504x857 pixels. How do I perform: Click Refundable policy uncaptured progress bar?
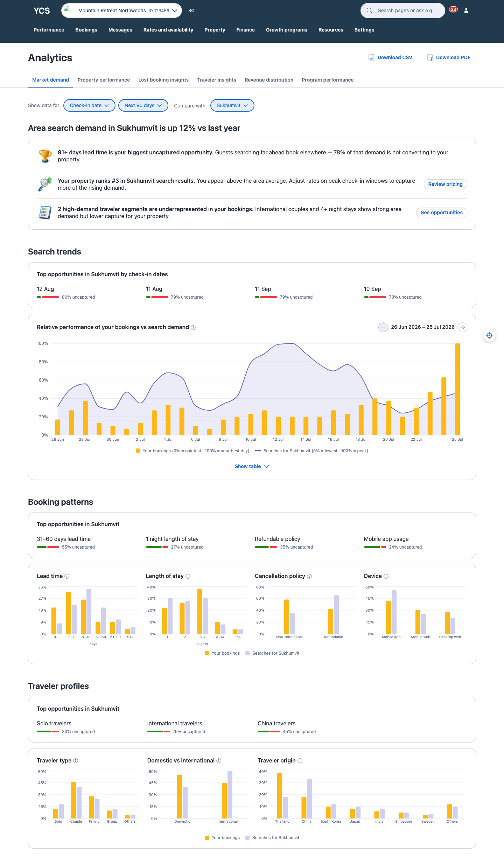coord(266,547)
